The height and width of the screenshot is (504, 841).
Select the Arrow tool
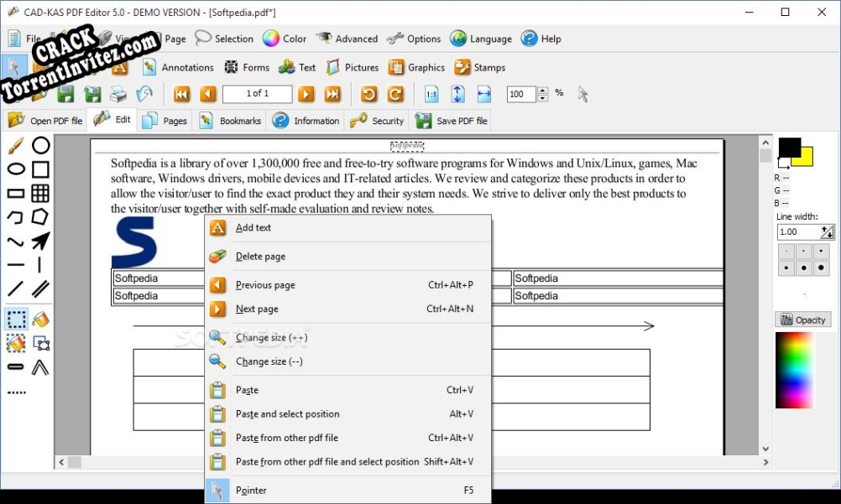coord(40,241)
